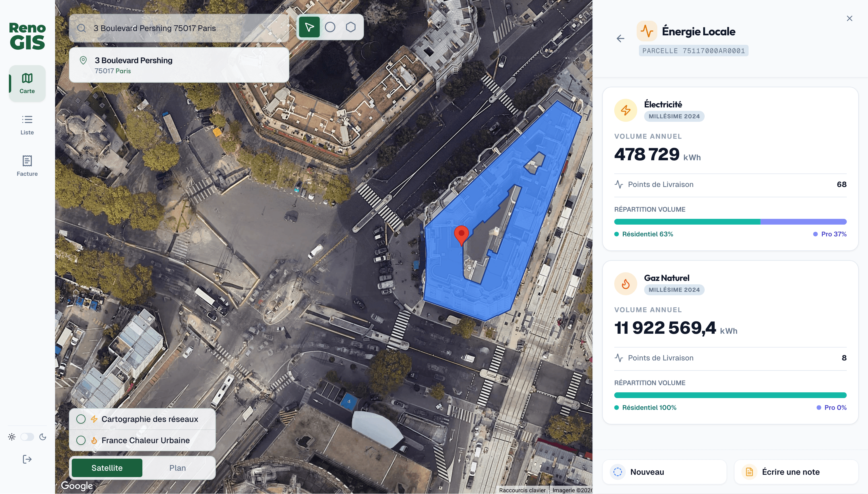Select the circle drawing tool

(x=330, y=27)
